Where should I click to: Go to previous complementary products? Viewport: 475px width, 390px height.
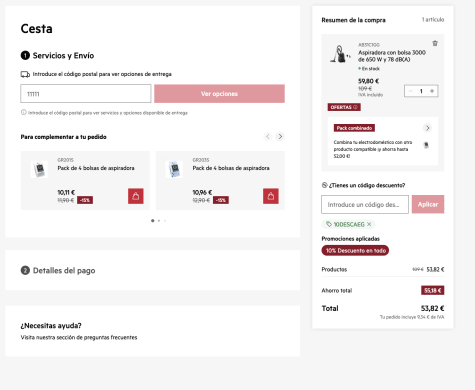(268, 136)
